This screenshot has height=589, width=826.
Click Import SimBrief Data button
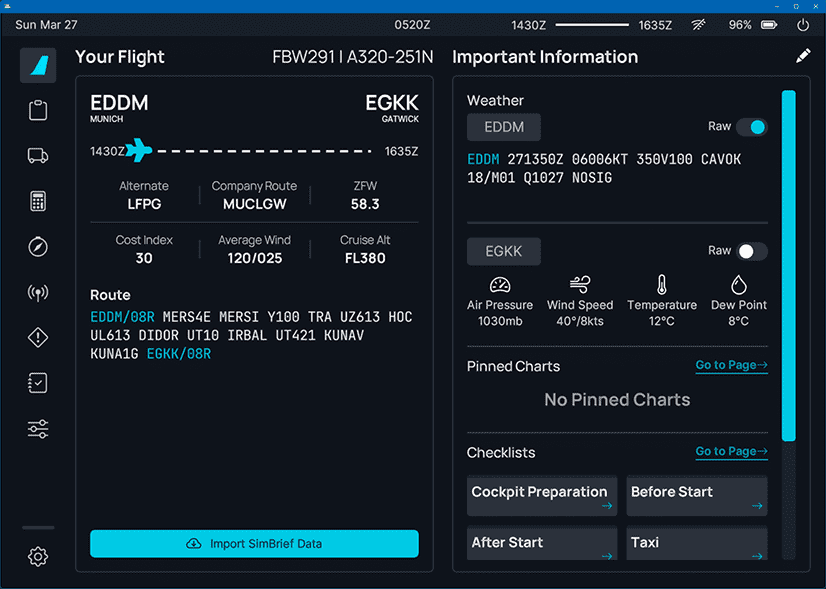(x=254, y=544)
